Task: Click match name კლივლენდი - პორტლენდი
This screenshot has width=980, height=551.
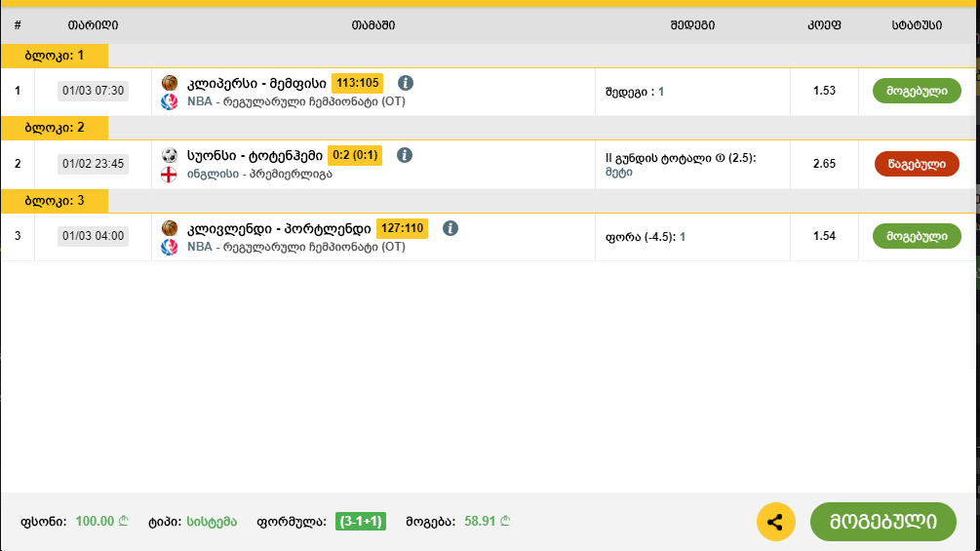Action: click(279, 228)
